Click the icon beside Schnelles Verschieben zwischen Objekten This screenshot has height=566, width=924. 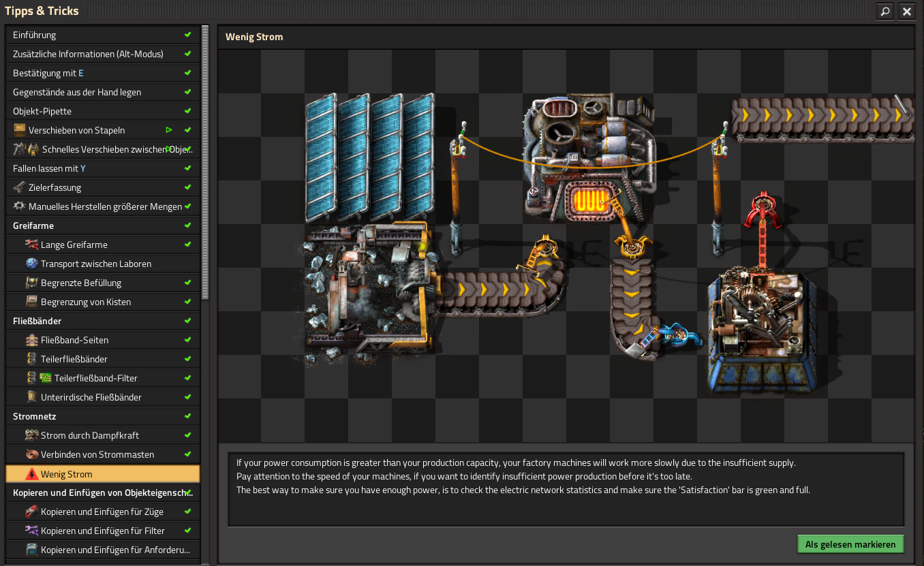pos(26,148)
